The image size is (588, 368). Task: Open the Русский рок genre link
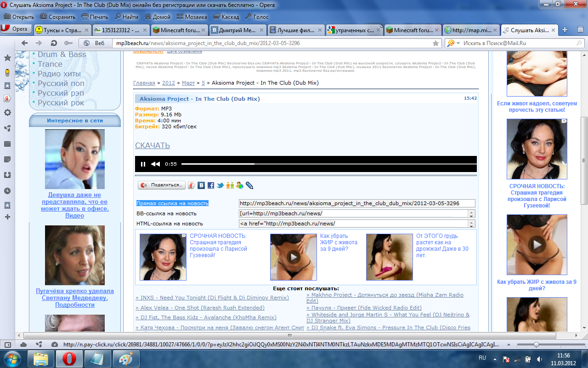[61, 103]
